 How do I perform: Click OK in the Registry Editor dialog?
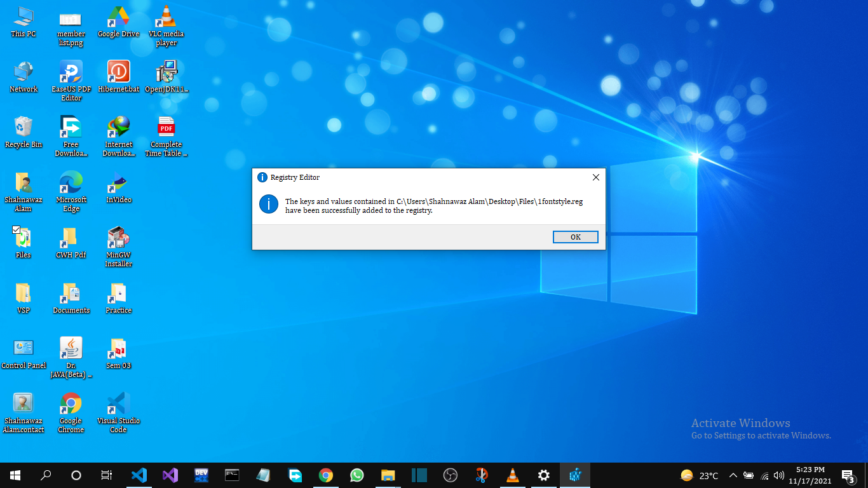pos(575,237)
